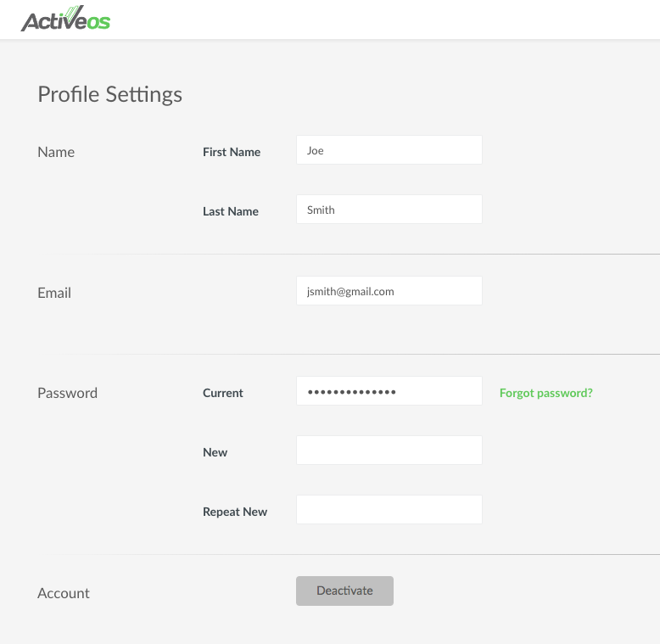Click the Profile Settings heading
This screenshot has width=660, height=644.
[x=110, y=94]
